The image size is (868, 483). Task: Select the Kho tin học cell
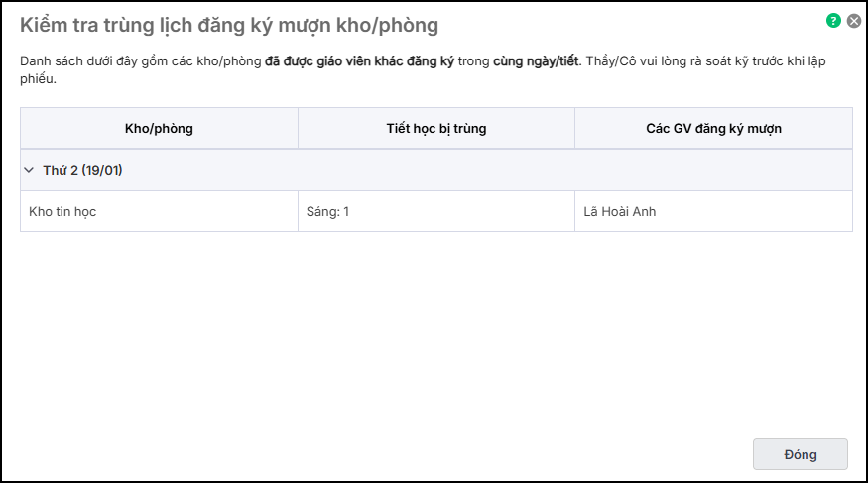[x=62, y=211]
